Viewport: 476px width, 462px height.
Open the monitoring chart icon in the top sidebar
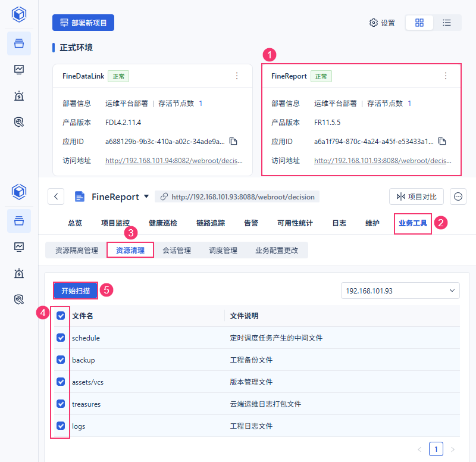[x=19, y=70]
